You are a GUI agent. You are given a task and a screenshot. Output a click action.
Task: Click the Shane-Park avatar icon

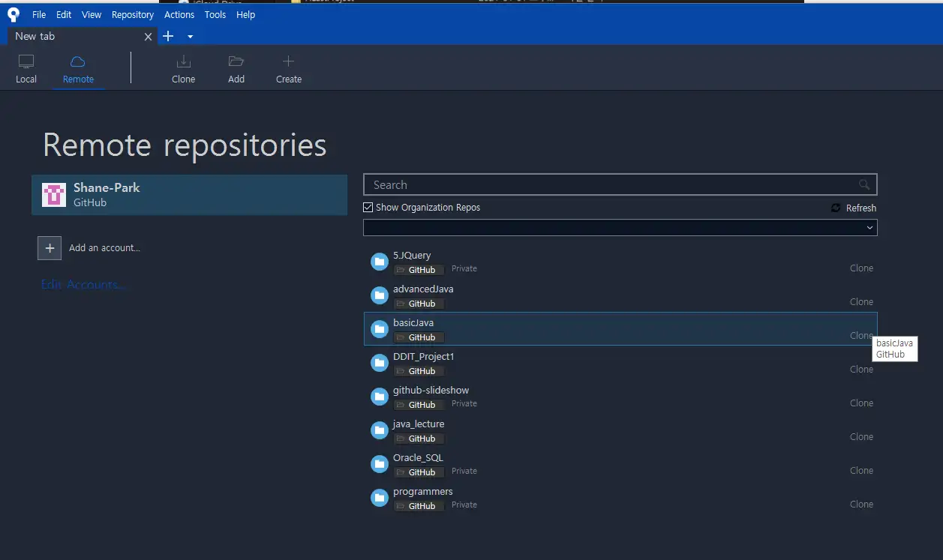coord(54,195)
